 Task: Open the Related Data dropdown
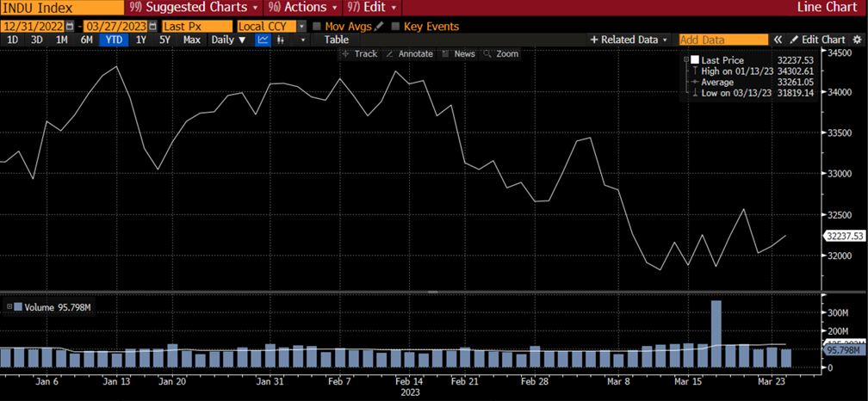click(630, 40)
